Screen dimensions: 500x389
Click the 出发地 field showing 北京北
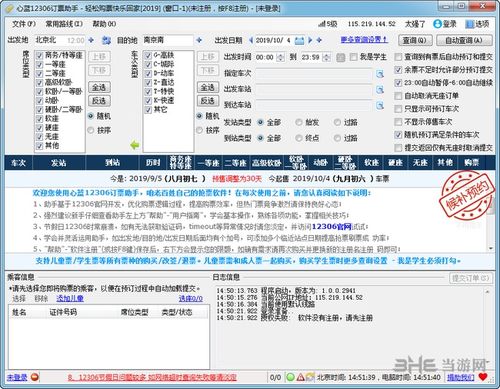pyautogui.click(x=59, y=40)
